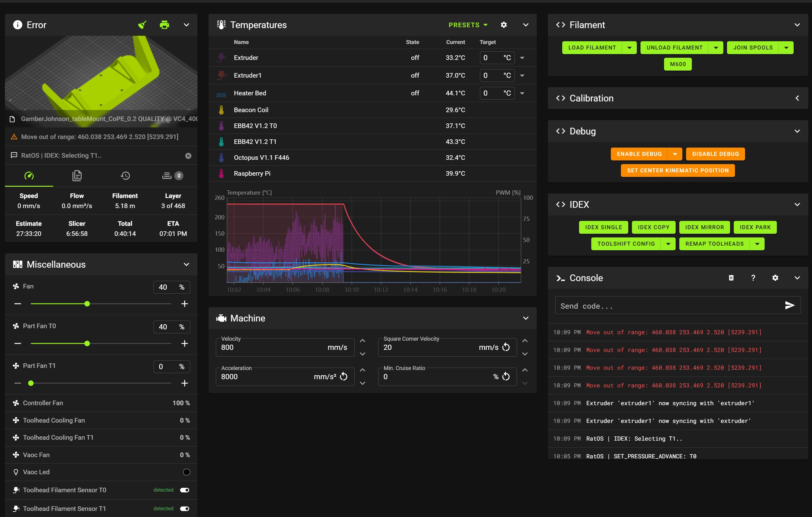Toggle Toolhead Filament Sensor T0 switch
Viewport: 812px width, 517px height.
(184, 490)
